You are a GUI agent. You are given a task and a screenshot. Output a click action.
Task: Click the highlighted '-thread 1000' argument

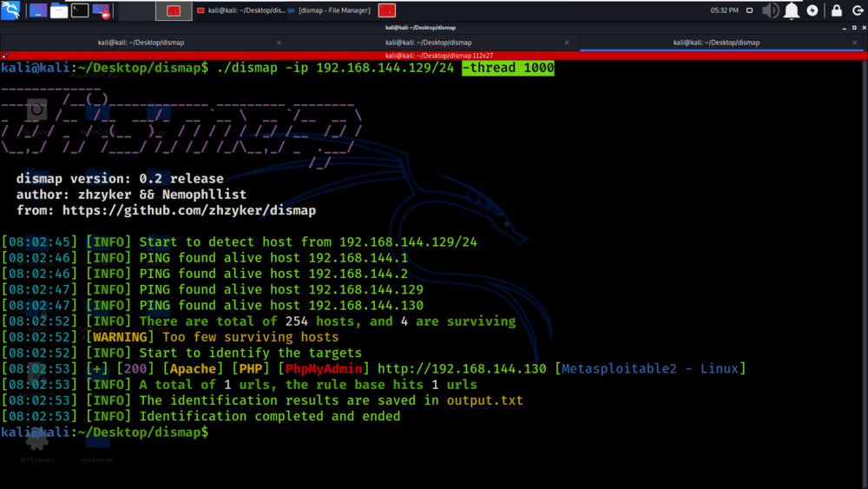(508, 68)
